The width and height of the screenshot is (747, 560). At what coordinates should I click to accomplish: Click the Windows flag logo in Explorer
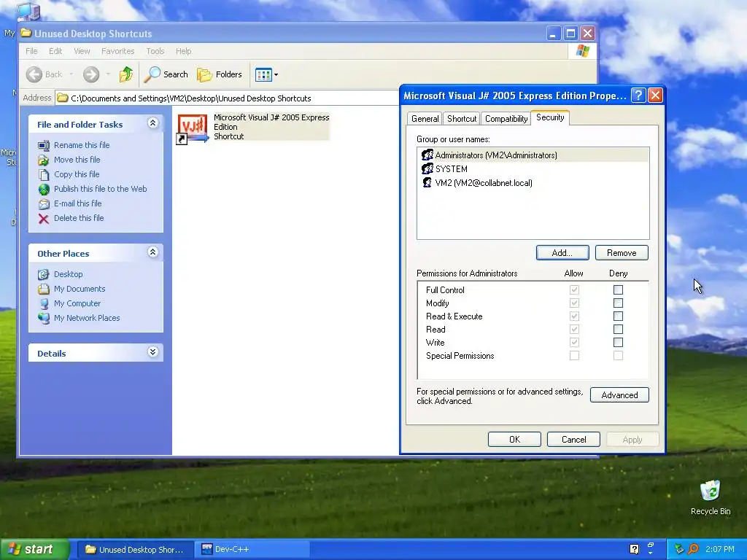[582, 51]
